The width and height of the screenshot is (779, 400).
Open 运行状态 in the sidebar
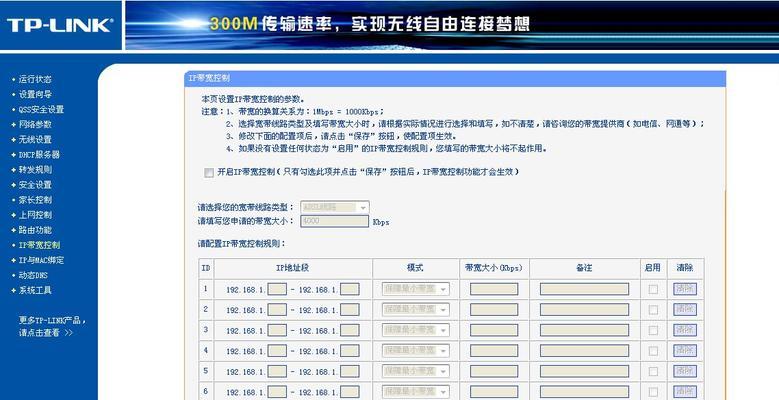(x=35, y=79)
